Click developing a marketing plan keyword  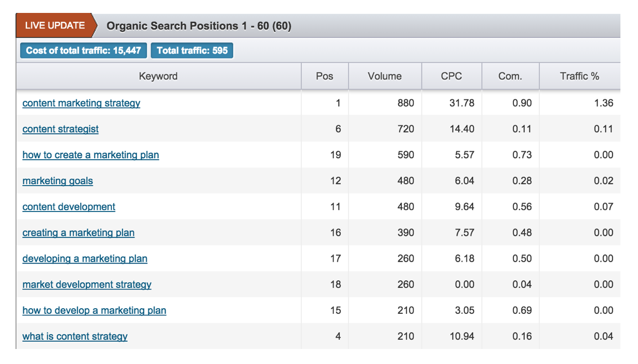click(x=85, y=259)
